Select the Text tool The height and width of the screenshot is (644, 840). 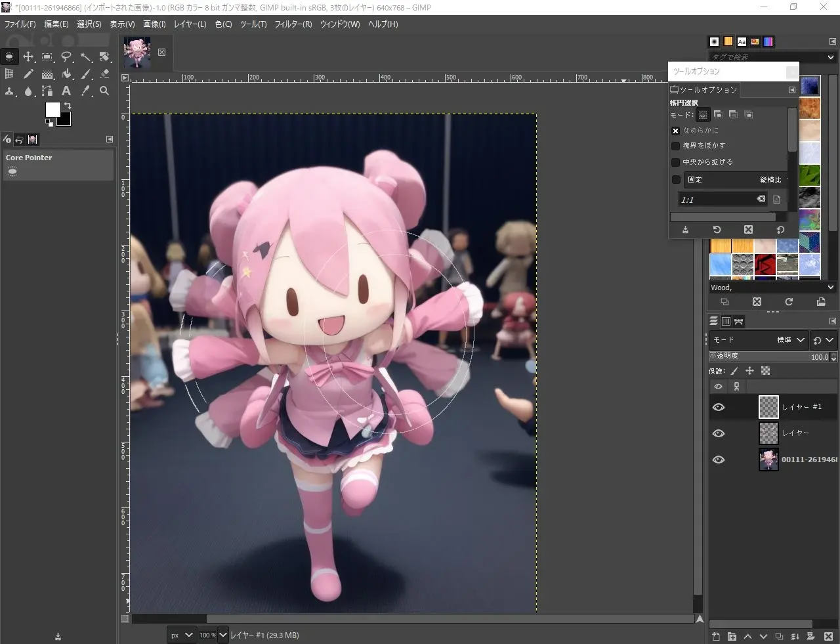coord(66,91)
